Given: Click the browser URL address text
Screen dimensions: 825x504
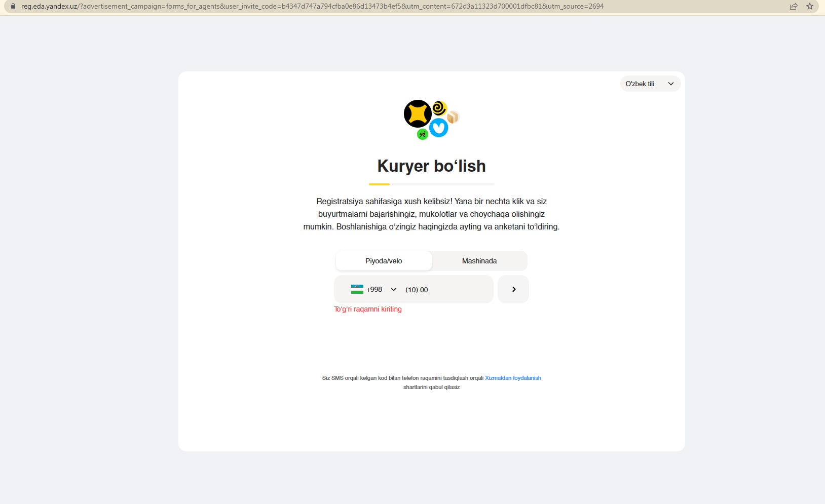Looking at the screenshot, I should [312, 7].
